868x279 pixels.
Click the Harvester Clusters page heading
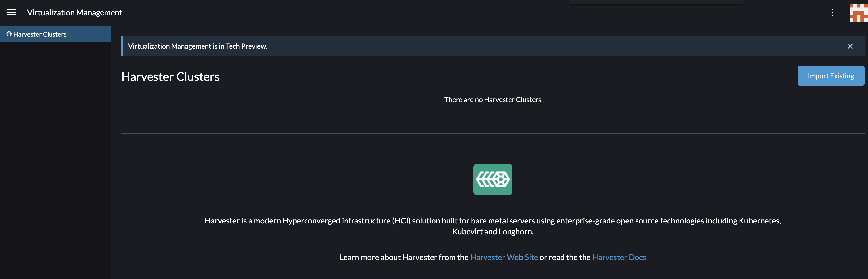click(171, 76)
